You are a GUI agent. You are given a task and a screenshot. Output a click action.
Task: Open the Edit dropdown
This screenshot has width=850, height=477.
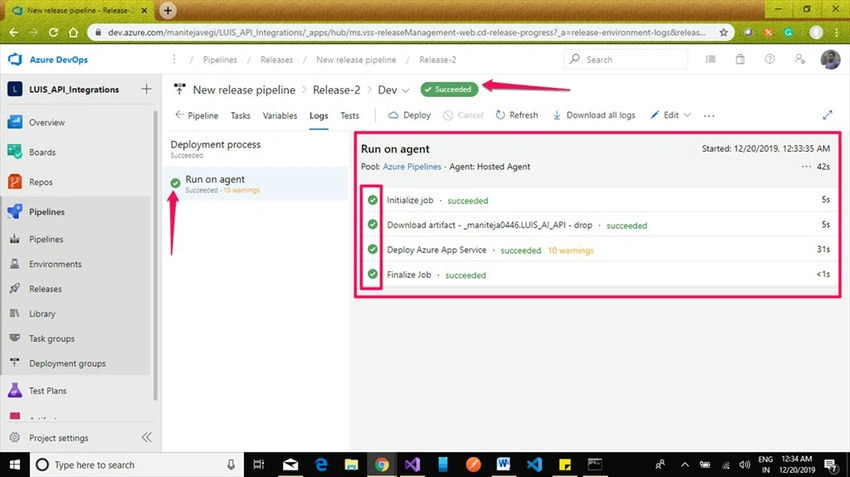671,115
